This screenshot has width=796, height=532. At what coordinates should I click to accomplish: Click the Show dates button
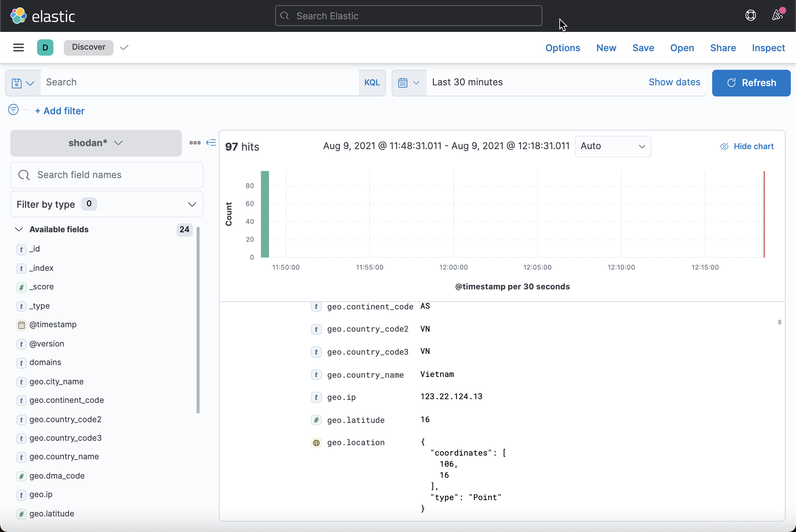click(x=674, y=82)
